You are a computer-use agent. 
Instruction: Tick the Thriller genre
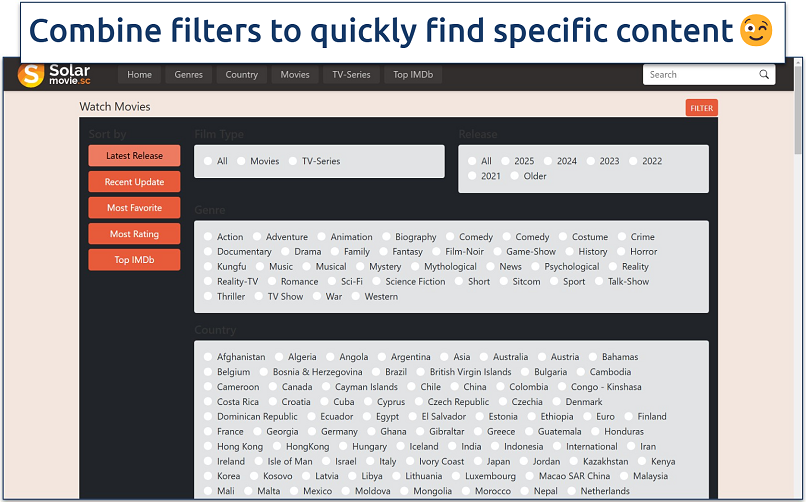(x=208, y=296)
